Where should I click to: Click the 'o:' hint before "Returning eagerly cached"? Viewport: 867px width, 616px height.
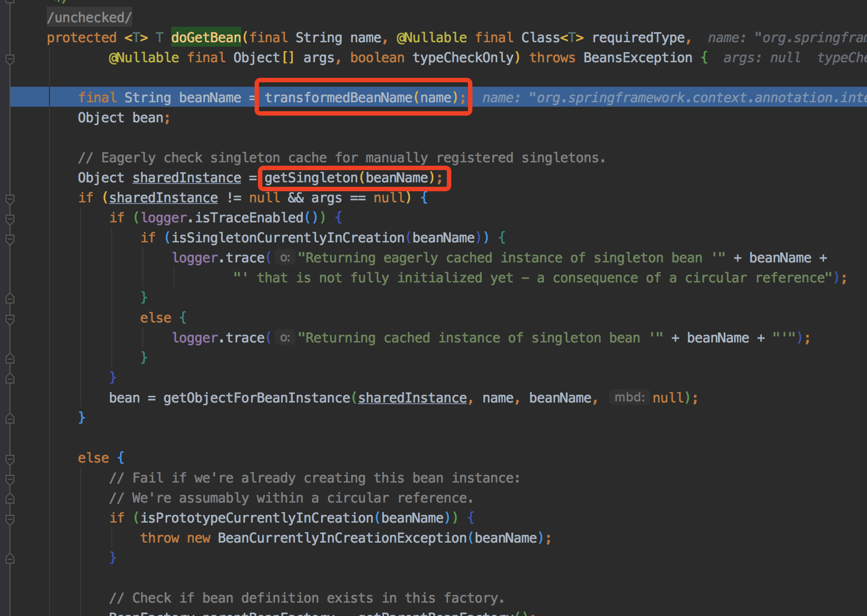click(x=285, y=257)
